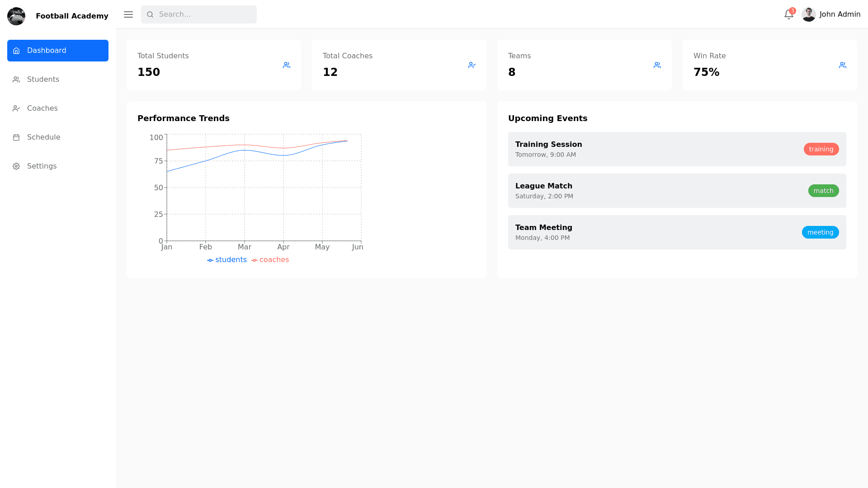Click the Students sidebar icon
Screen dimensions: 868x488
point(16,79)
